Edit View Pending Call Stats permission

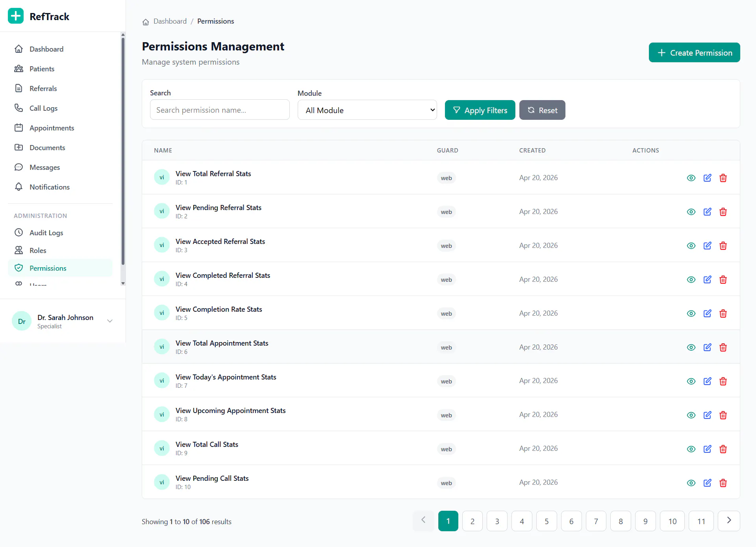pos(707,483)
